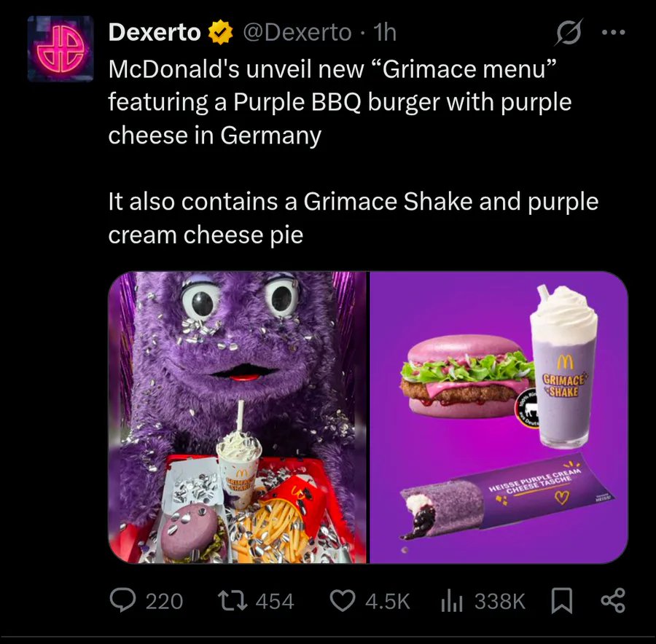The height and width of the screenshot is (644, 656).
Task: Bookmark this Dexerto post
Action: [561, 600]
